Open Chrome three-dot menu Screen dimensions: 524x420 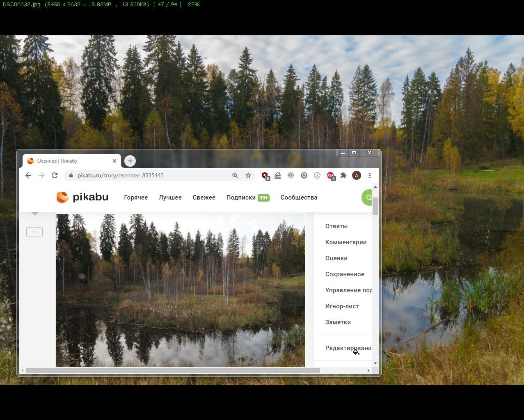(x=370, y=175)
